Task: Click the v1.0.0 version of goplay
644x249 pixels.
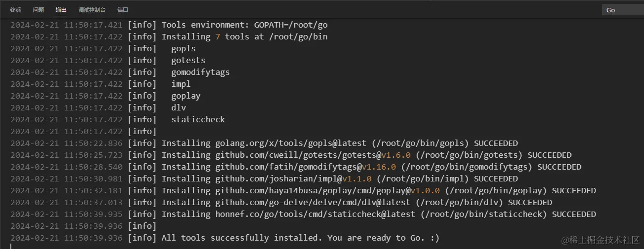Action: [425, 190]
